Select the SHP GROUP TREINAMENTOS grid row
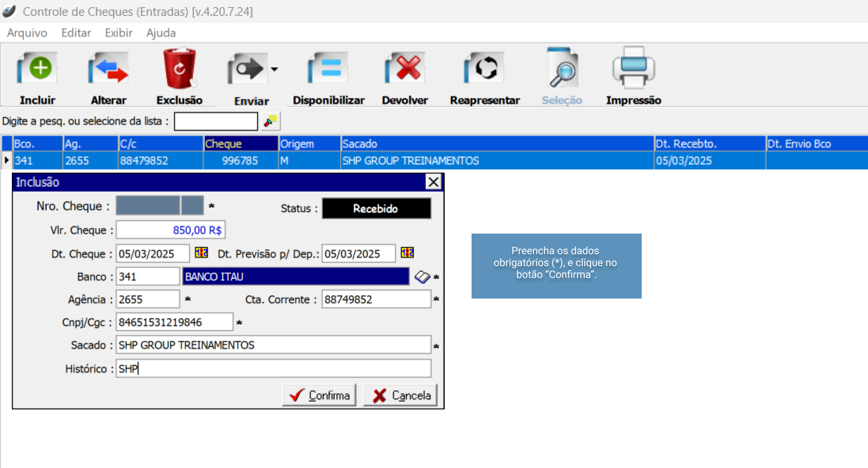The image size is (868, 468). click(x=410, y=161)
